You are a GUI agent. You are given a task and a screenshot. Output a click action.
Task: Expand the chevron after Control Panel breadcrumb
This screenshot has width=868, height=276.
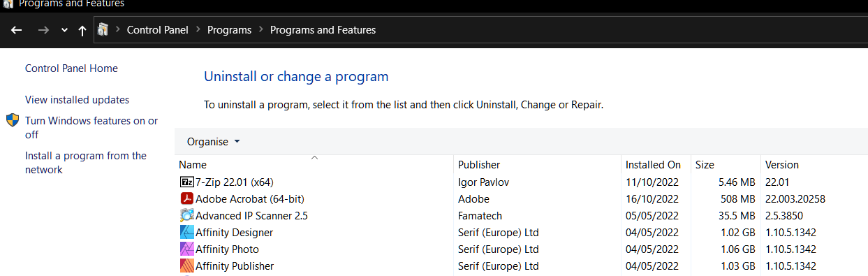[198, 30]
